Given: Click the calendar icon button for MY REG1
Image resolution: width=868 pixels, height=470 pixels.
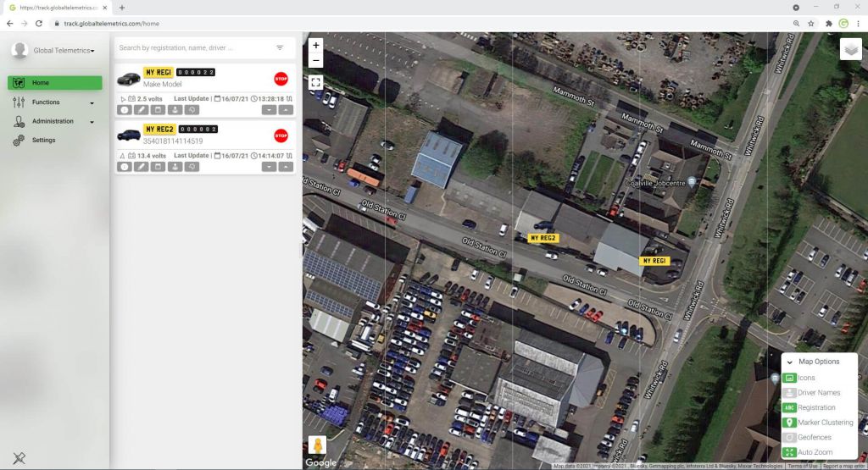Looking at the screenshot, I should pyautogui.click(x=158, y=109).
